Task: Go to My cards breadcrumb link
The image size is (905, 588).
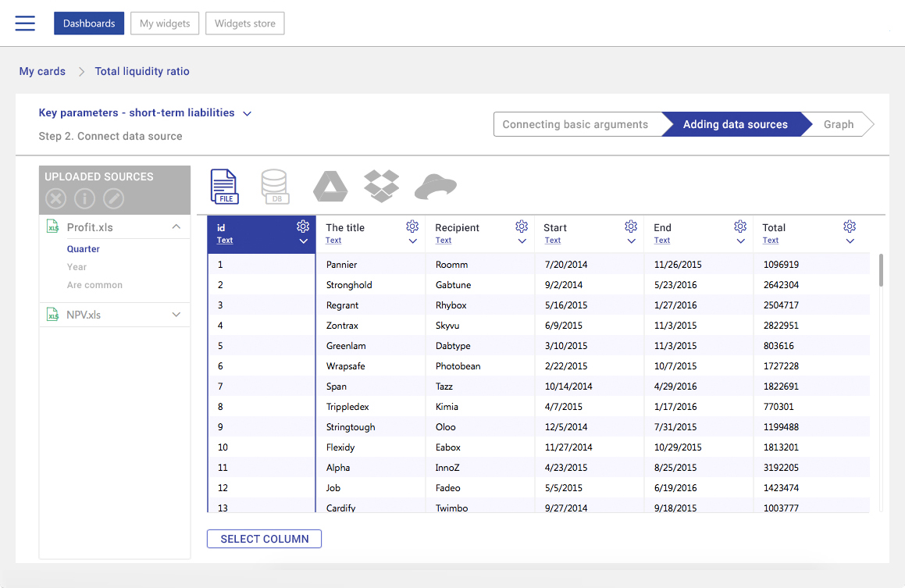Action: [x=42, y=71]
